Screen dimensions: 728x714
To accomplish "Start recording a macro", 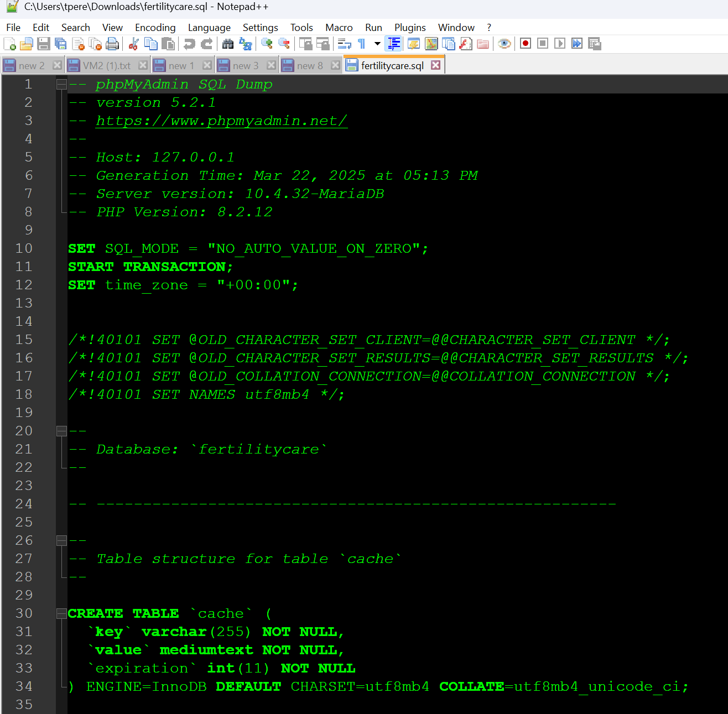I will tap(524, 44).
